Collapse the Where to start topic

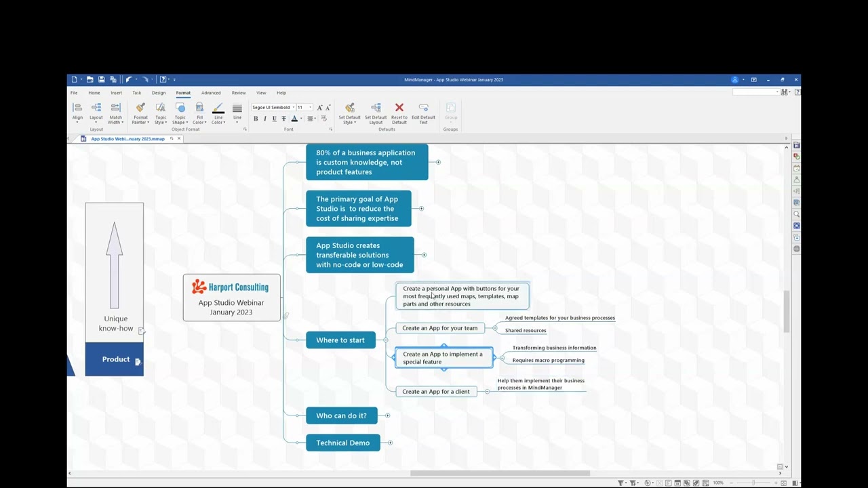[386, 340]
